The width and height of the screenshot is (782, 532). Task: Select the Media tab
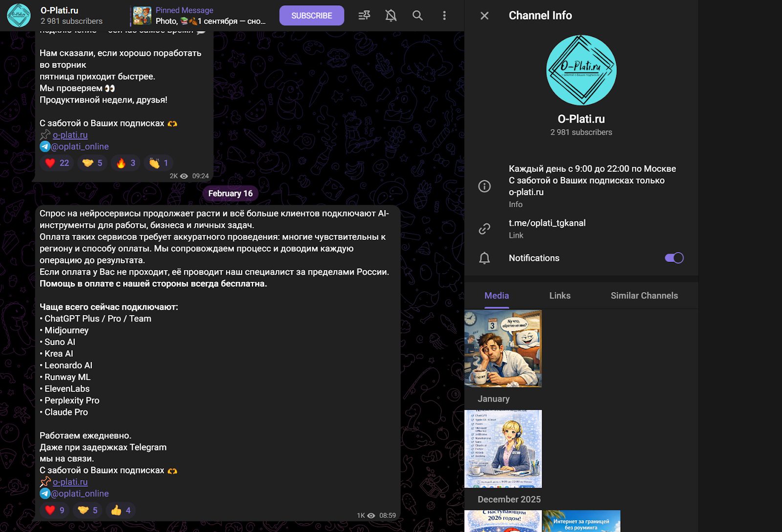[x=497, y=296]
